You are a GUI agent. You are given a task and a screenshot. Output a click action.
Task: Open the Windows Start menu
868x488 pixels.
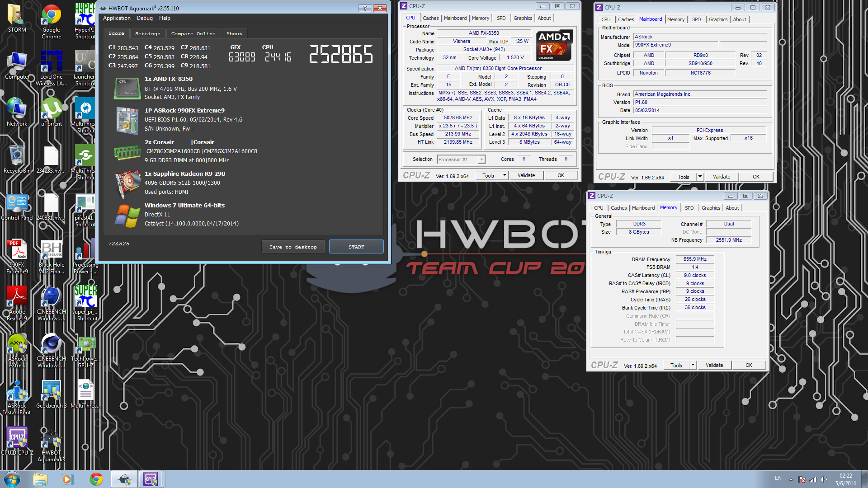(x=12, y=479)
